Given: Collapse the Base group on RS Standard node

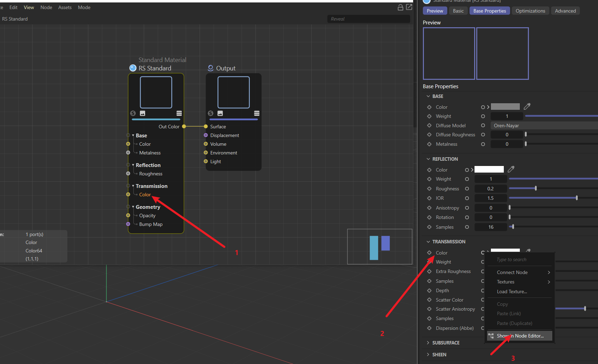Looking at the screenshot, I should click(133, 135).
